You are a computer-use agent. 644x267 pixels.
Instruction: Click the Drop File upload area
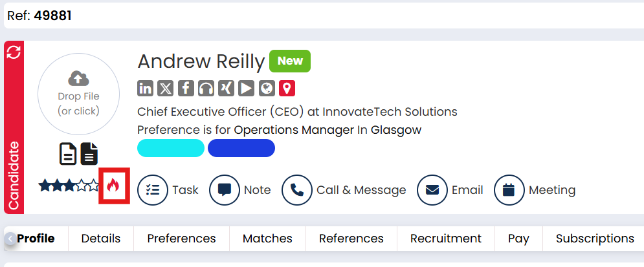click(78, 94)
